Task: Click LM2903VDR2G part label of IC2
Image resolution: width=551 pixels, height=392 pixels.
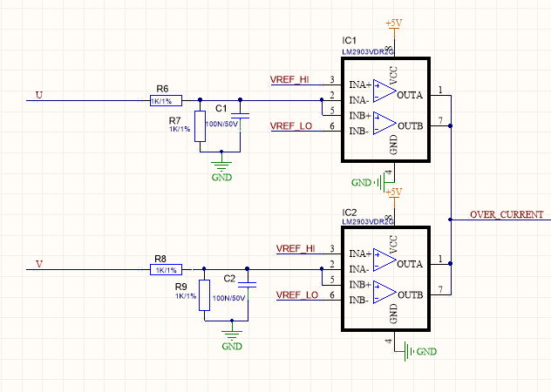Action: [x=368, y=221]
